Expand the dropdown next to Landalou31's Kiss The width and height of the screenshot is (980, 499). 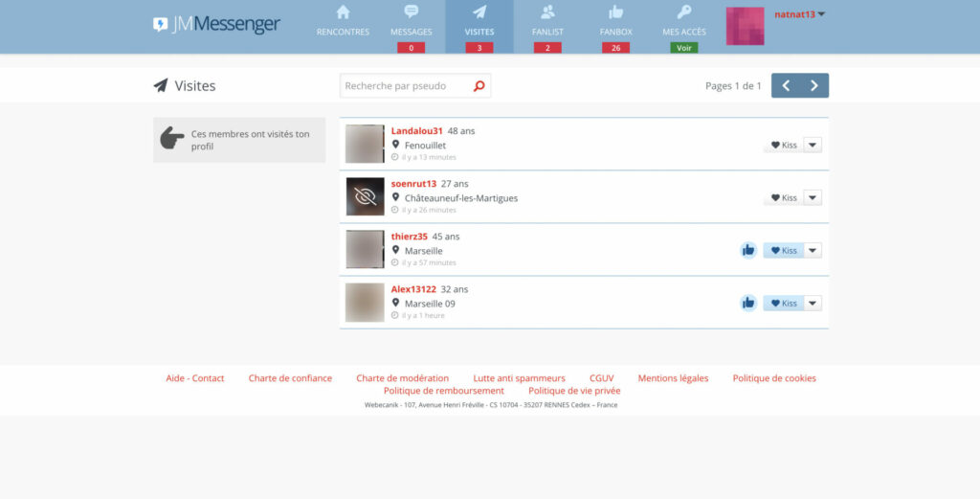click(813, 145)
